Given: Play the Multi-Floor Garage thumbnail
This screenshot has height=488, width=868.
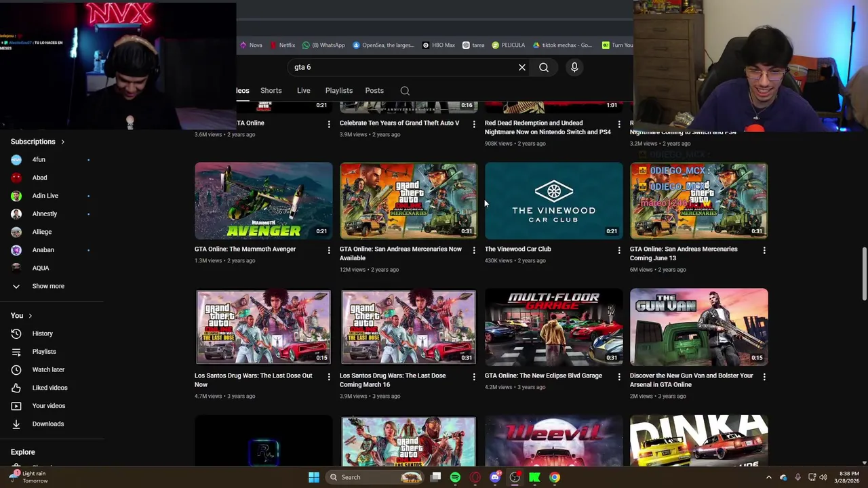Looking at the screenshot, I should tap(553, 327).
